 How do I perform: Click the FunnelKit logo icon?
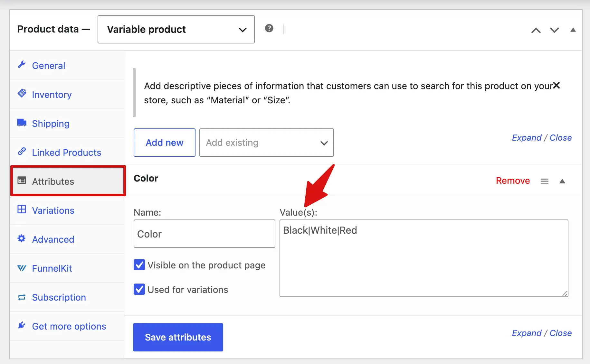click(x=22, y=268)
